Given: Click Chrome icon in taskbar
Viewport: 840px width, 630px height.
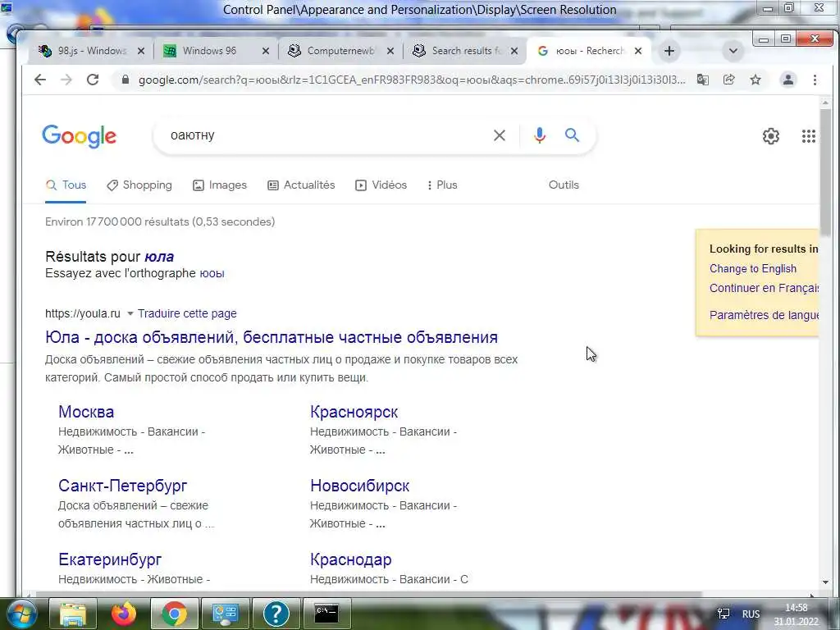Looking at the screenshot, I should click(175, 614).
